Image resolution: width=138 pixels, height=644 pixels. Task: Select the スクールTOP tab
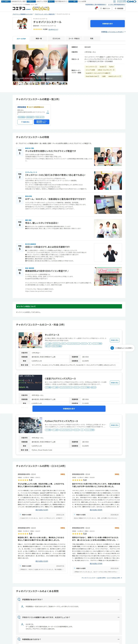pos(21,39)
